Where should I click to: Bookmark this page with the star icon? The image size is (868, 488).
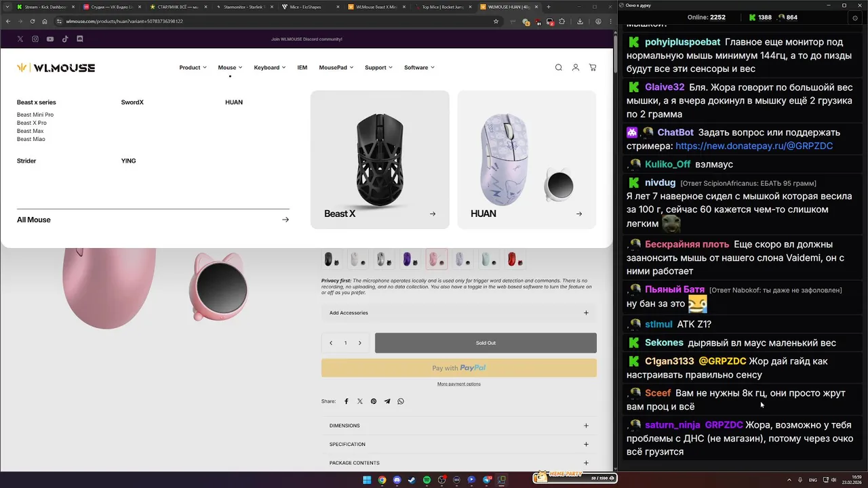tap(496, 21)
